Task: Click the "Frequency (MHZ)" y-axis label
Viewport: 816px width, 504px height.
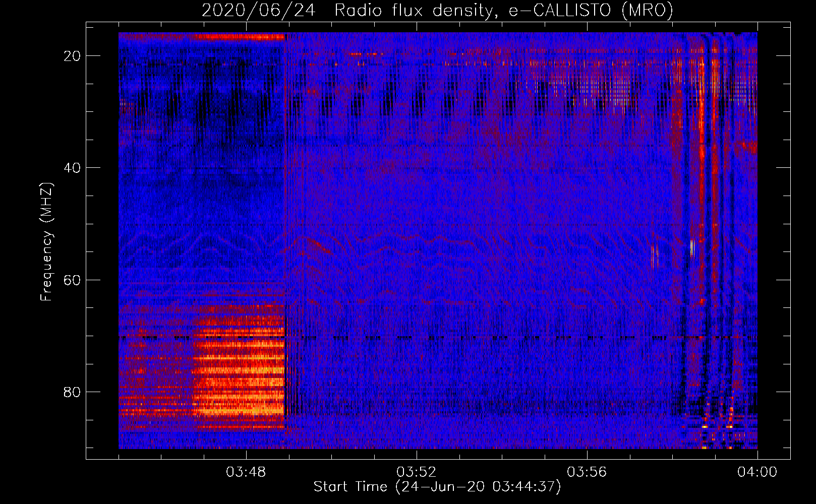Action: click(46, 242)
